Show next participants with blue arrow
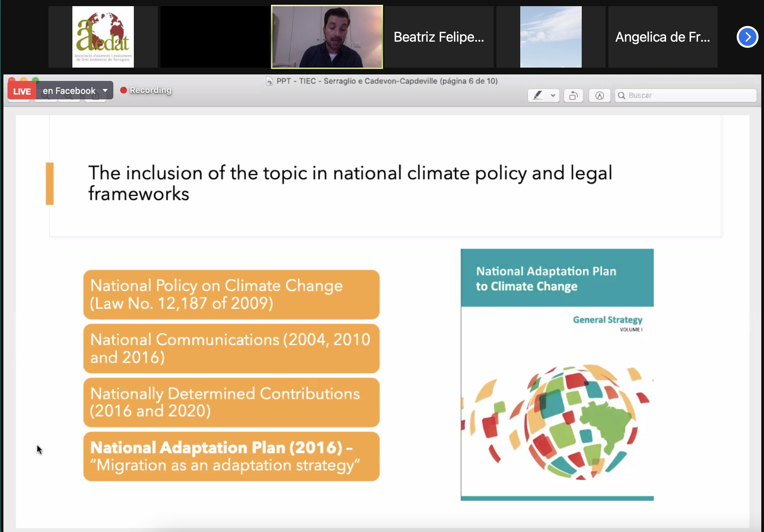 point(747,37)
